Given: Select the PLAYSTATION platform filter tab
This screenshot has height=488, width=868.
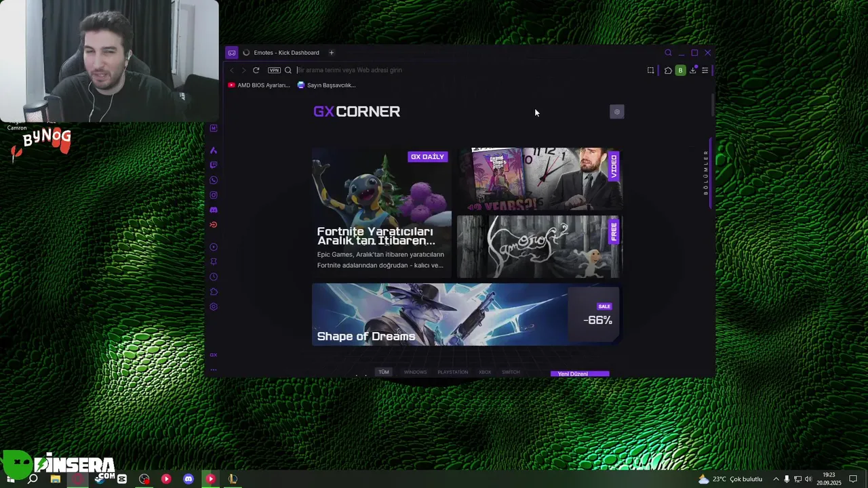Looking at the screenshot, I should (x=453, y=372).
